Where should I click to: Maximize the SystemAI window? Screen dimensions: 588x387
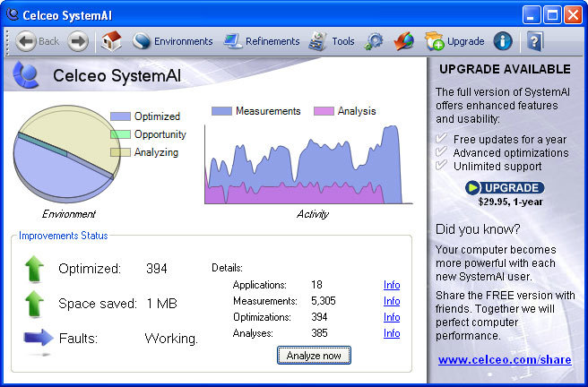pyautogui.click(x=552, y=15)
